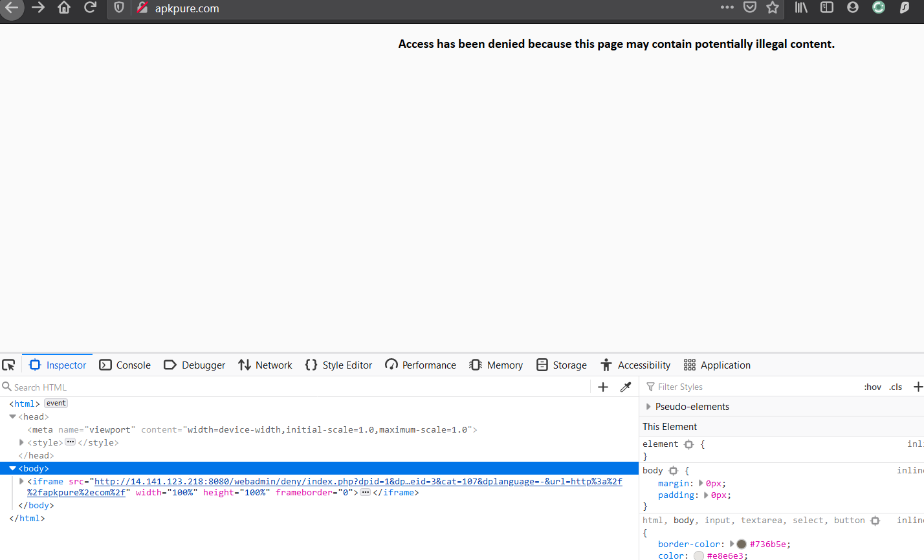Bookmark this page with the star
Screen dimensions: 924x560
pos(772,8)
